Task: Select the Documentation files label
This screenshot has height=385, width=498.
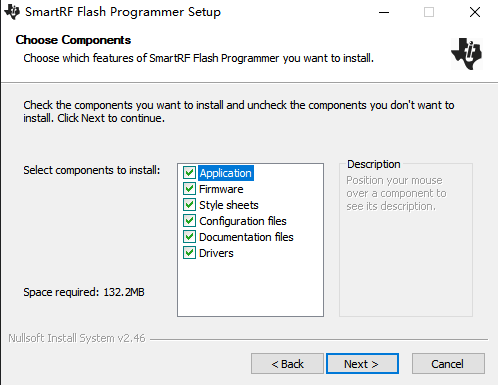Action: 246,237
